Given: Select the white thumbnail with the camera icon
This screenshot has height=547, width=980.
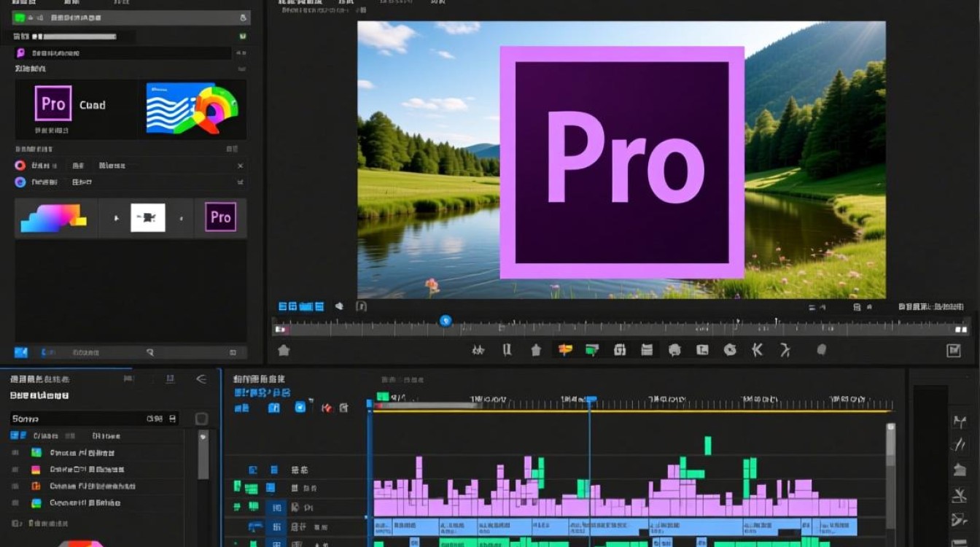Looking at the screenshot, I should click(x=148, y=217).
